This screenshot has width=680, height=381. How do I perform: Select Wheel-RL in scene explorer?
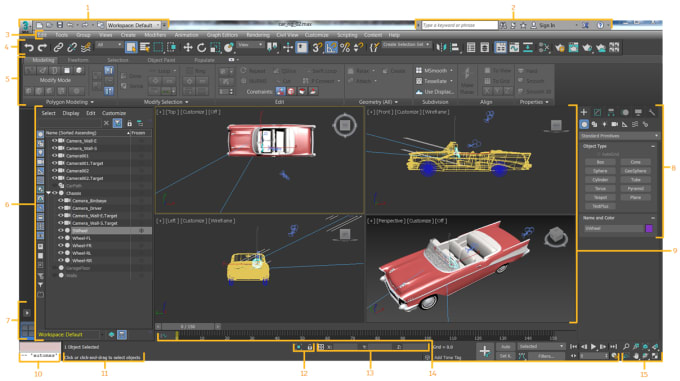pos(82,253)
